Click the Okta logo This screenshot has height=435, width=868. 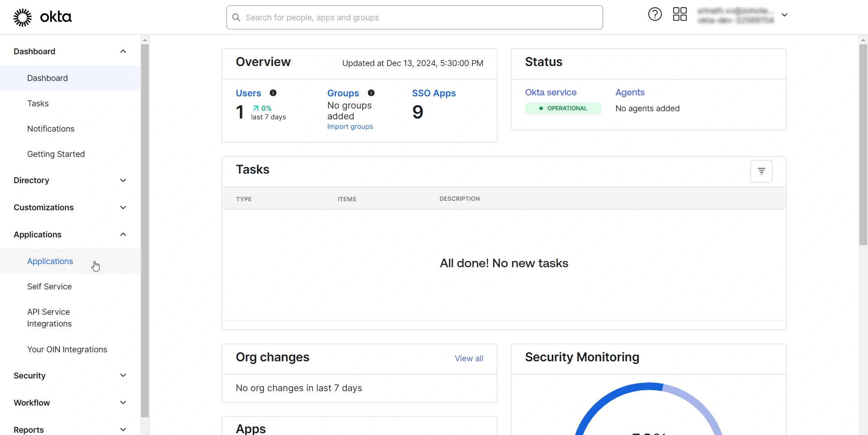tap(43, 17)
